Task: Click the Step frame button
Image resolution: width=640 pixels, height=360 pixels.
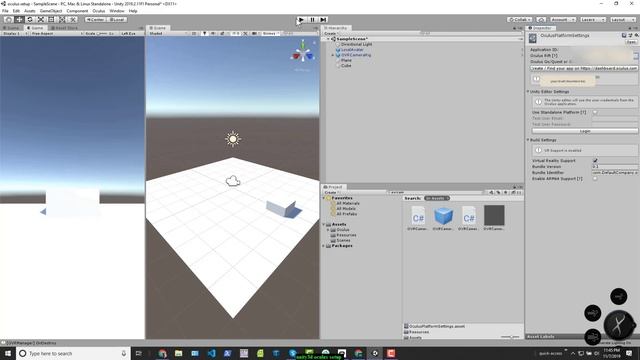Action: point(323,20)
